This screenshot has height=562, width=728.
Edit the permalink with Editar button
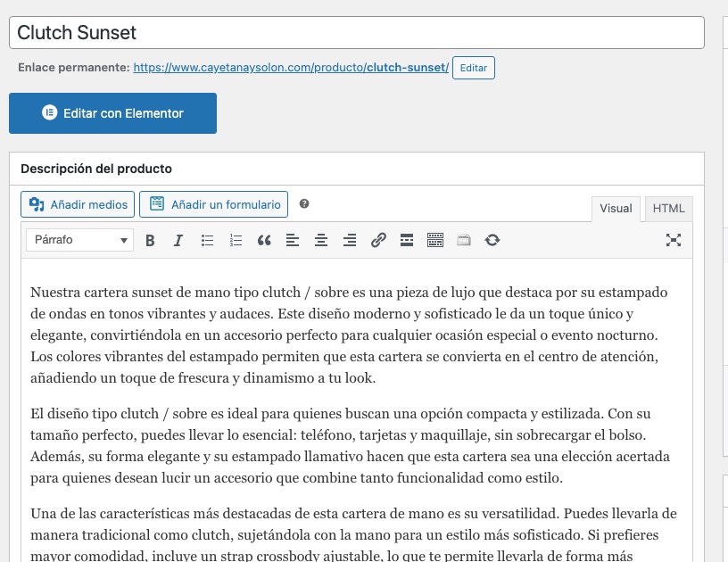[x=474, y=68]
